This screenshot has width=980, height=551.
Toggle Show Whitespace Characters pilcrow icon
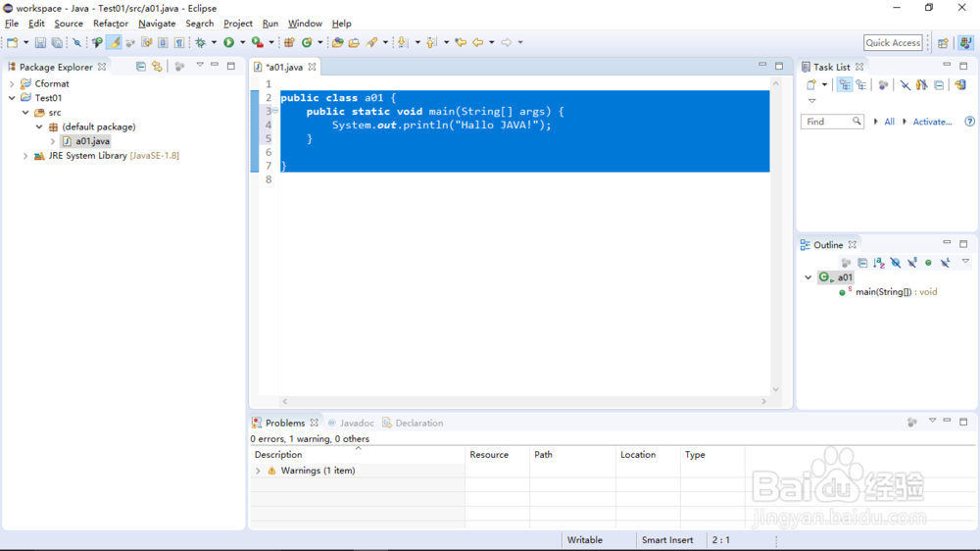pos(179,42)
